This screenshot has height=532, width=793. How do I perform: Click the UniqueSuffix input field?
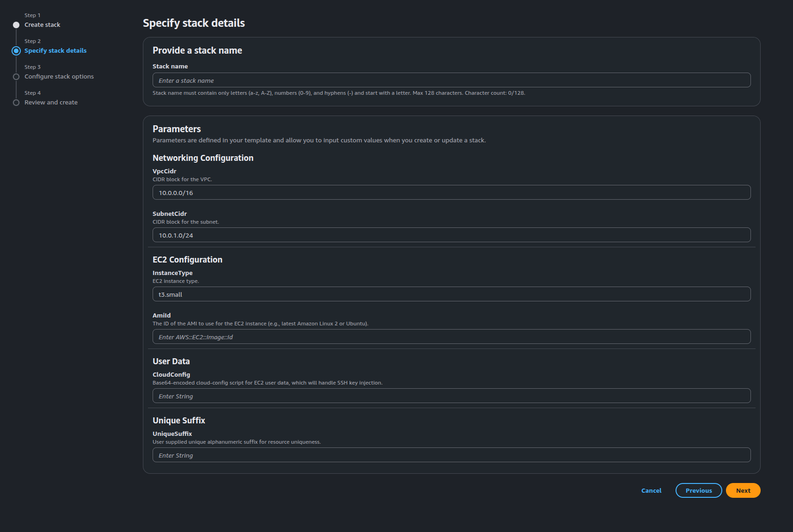coord(451,455)
